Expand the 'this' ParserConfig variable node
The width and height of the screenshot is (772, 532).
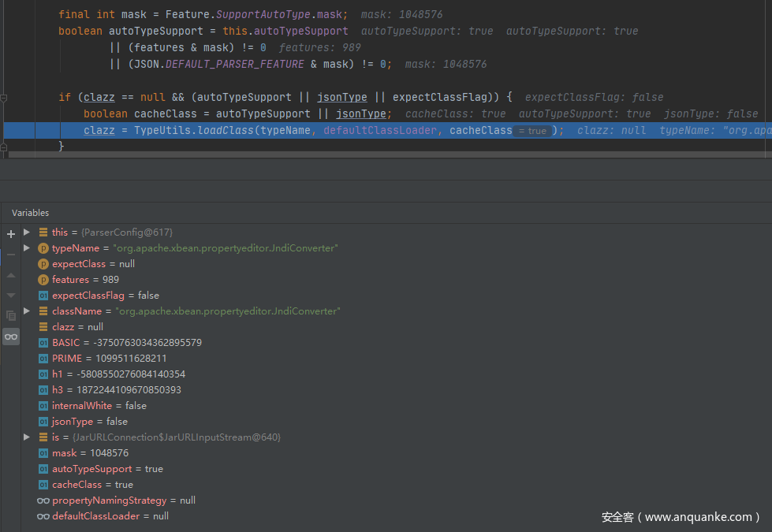(27, 232)
